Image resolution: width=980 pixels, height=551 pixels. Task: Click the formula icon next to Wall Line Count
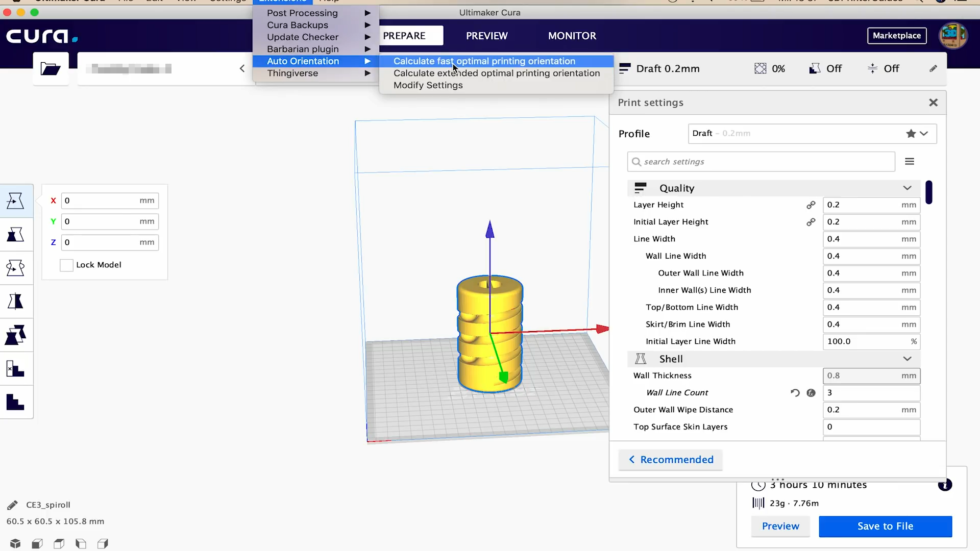coord(811,393)
